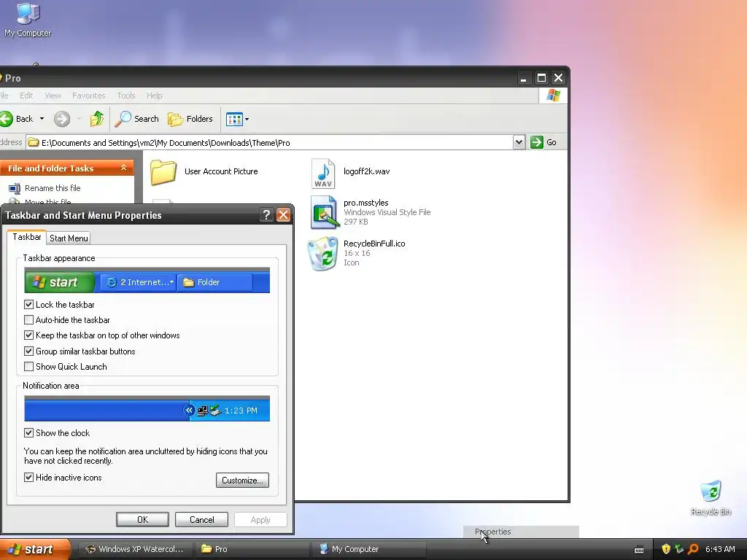Open the Tools menu
This screenshot has width=747, height=560.
pyautogui.click(x=126, y=96)
